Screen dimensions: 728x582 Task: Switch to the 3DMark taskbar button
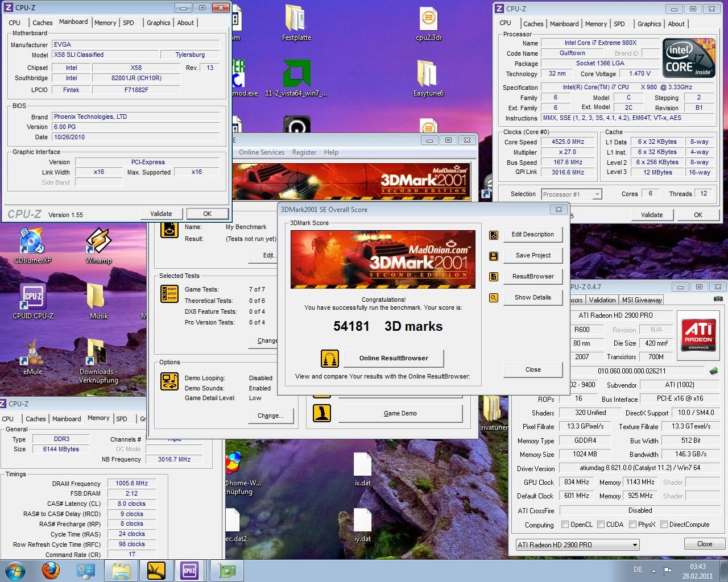(x=156, y=571)
